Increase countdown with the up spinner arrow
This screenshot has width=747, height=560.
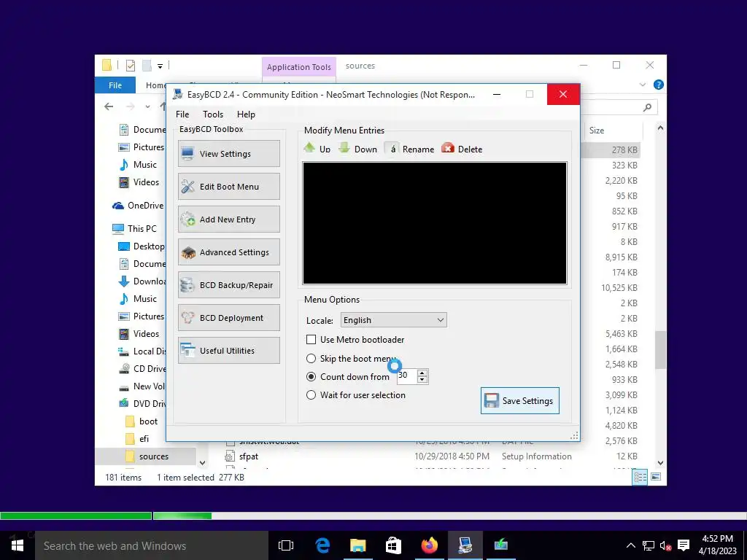coord(422,373)
